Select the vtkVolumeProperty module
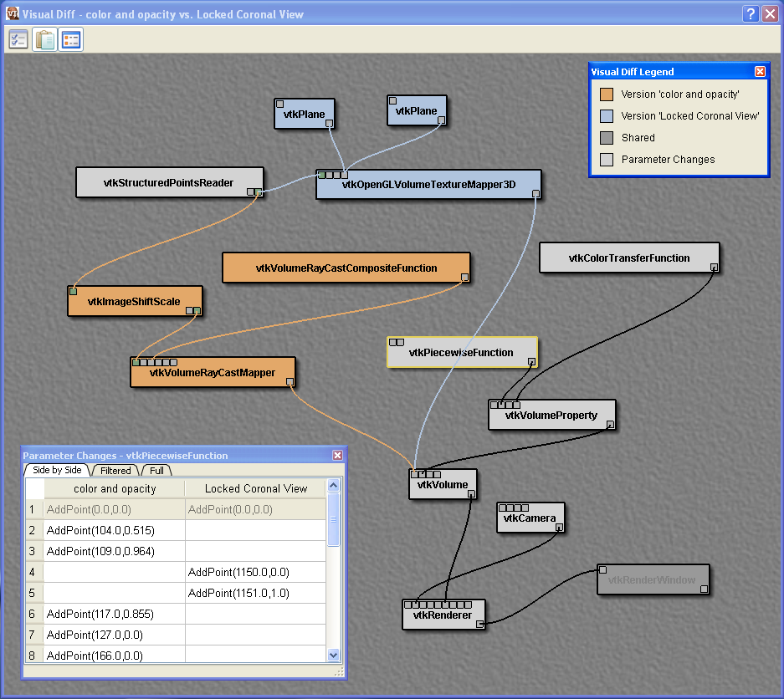Image resolution: width=784 pixels, height=699 pixels. [x=551, y=415]
